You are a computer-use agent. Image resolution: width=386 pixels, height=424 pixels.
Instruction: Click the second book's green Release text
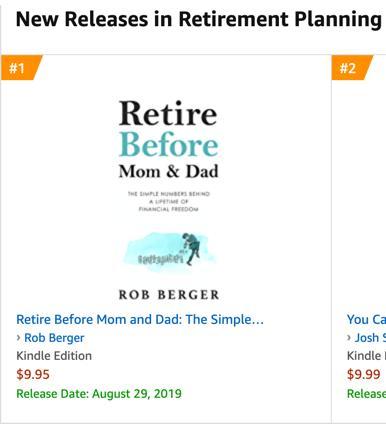(x=366, y=393)
